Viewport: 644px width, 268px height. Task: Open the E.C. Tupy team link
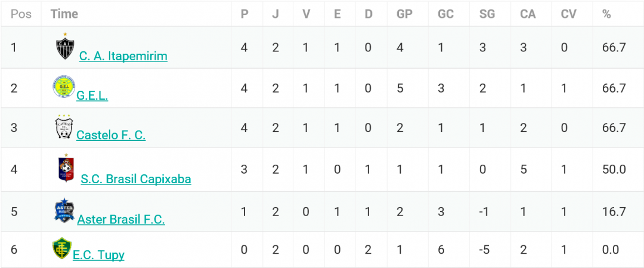(x=98, y=255)
